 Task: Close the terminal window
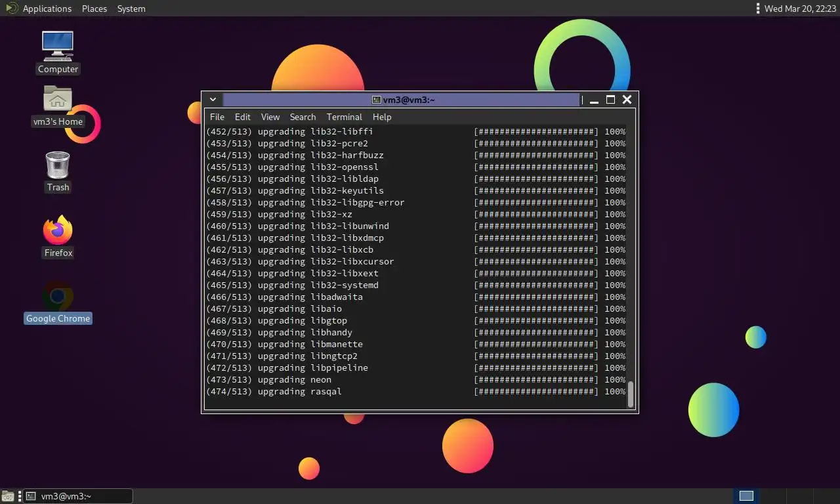pos(627,100)
